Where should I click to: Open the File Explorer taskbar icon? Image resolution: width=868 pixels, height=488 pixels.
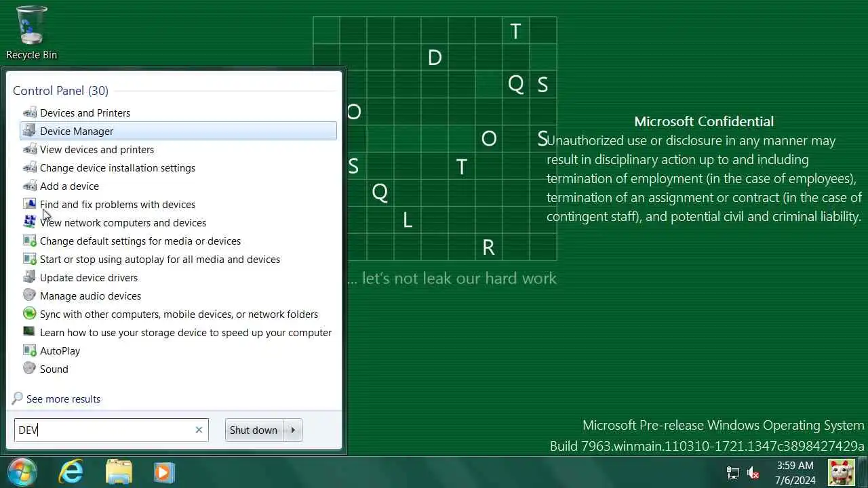119,472
